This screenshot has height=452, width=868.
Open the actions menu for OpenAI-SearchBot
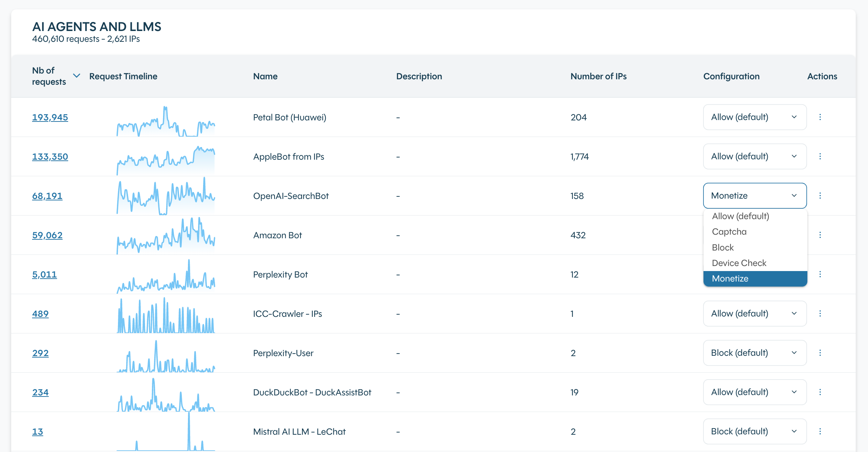pos(821,196)
